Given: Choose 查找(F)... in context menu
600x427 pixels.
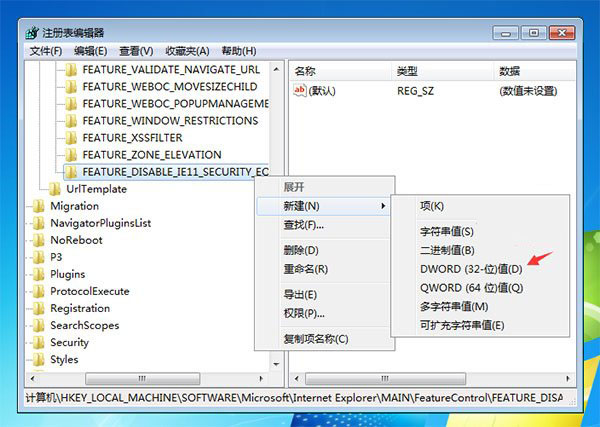Looking at the screenshot, I should pos(325,225).
